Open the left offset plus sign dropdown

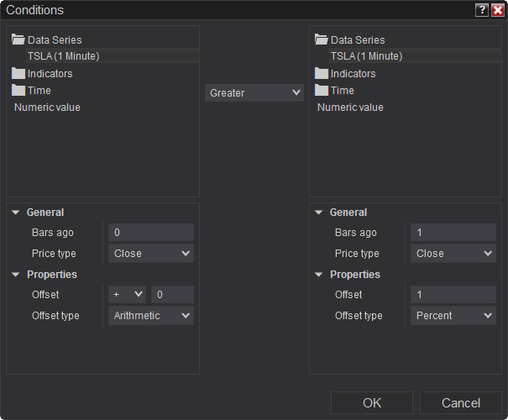click(127, 295)
